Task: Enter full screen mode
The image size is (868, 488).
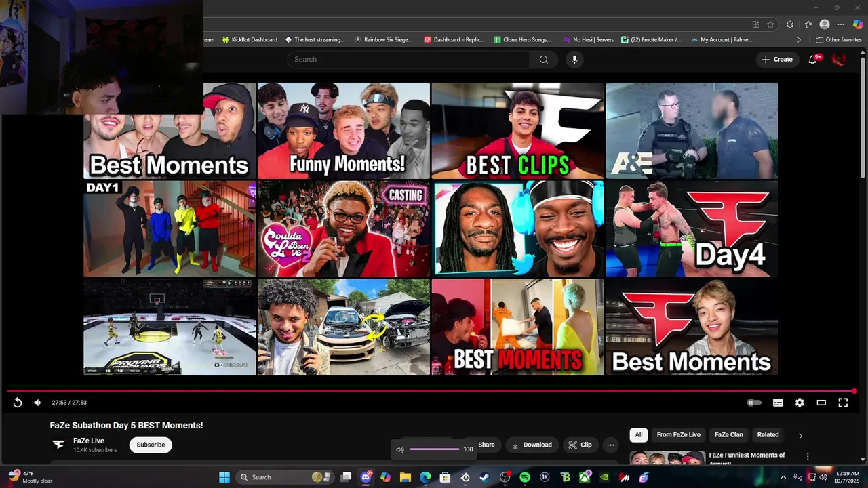Action: pos(843,403)
